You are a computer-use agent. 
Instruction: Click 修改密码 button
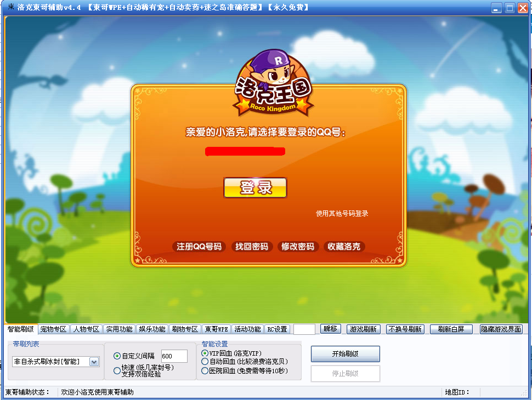coord(298,247)
